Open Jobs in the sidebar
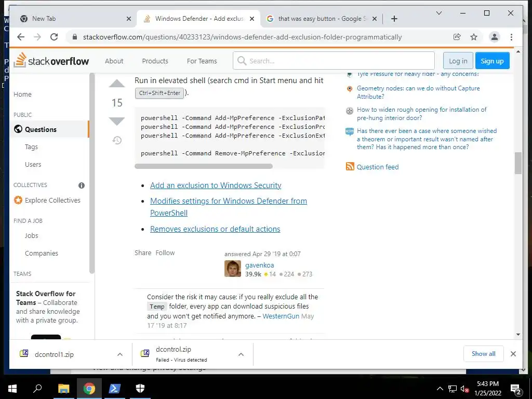The image size is (532, 399). click(31, 235)
